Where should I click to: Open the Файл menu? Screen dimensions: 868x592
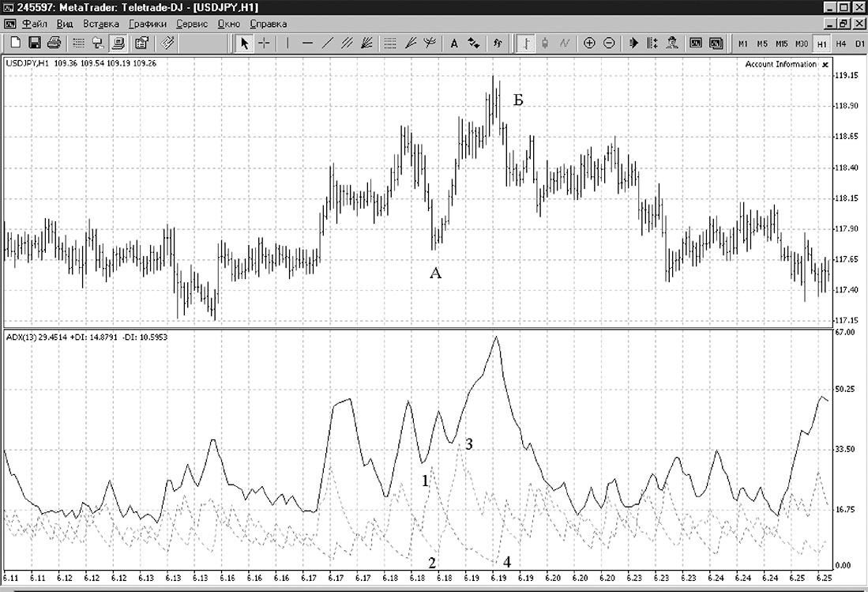34,24
